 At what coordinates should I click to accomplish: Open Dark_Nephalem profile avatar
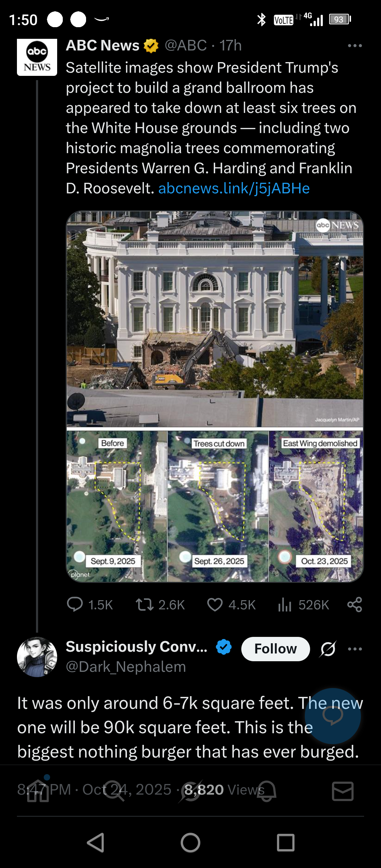pyautogui.click(x=37, y=657)
